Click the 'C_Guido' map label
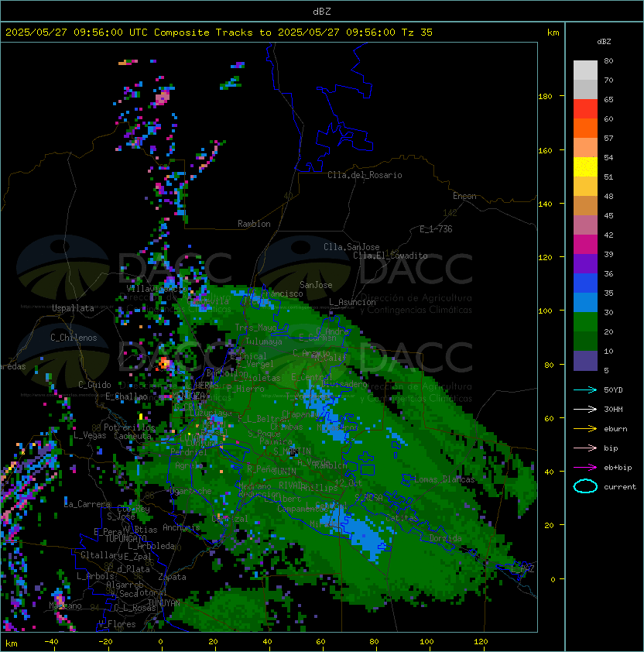644x652 pixels. [94, 385]
